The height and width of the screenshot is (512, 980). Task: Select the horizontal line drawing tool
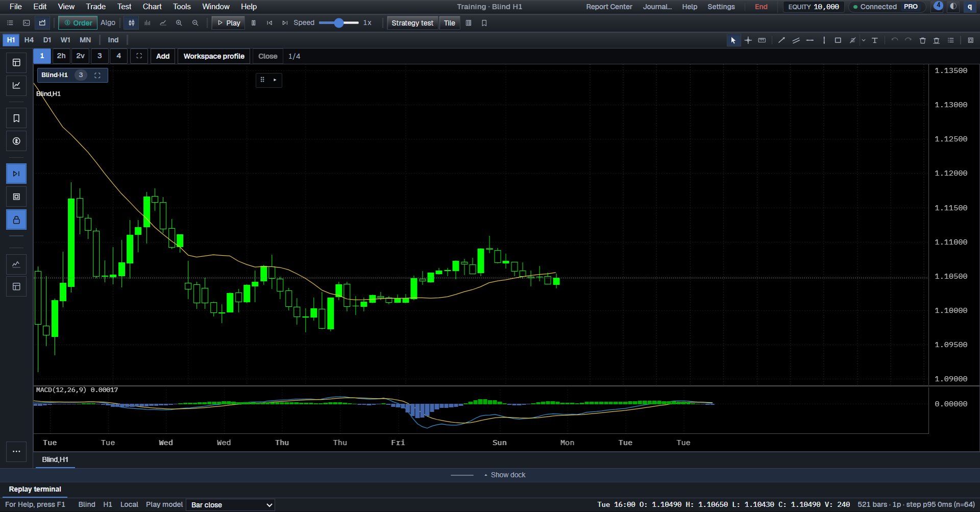coord(810,40)
